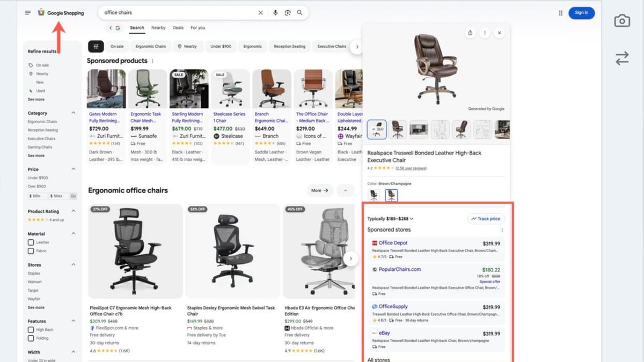Screen dimensions: 644x362
Task: Click the share icon on the product image
Action: [x=470, y=32]
